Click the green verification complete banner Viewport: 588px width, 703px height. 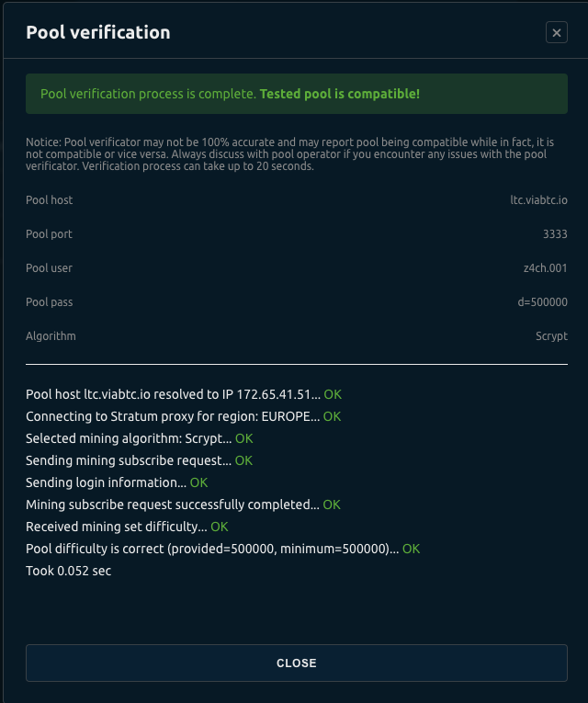[296, 95]
